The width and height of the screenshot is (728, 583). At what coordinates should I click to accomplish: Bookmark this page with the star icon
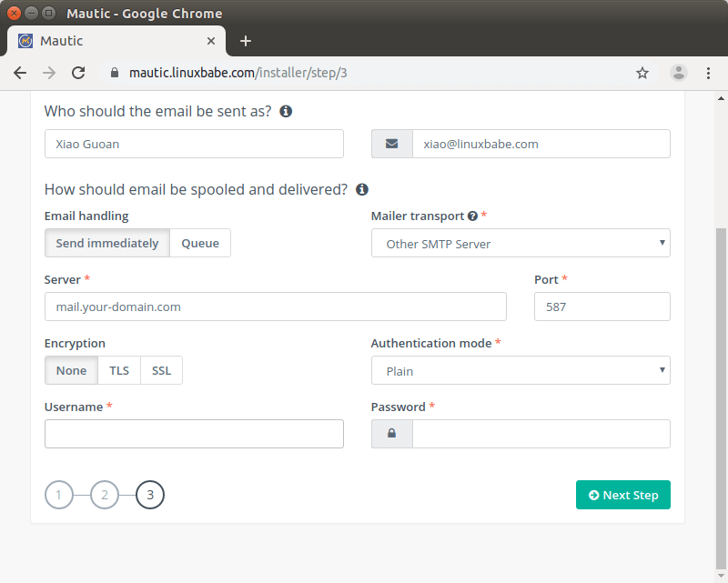[x=642, y=73]
